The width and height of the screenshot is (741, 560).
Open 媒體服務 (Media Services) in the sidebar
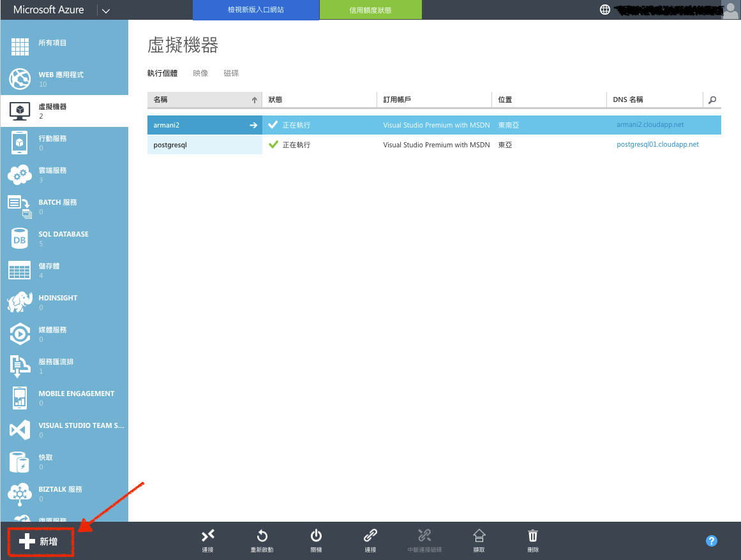tap(19, 334)
